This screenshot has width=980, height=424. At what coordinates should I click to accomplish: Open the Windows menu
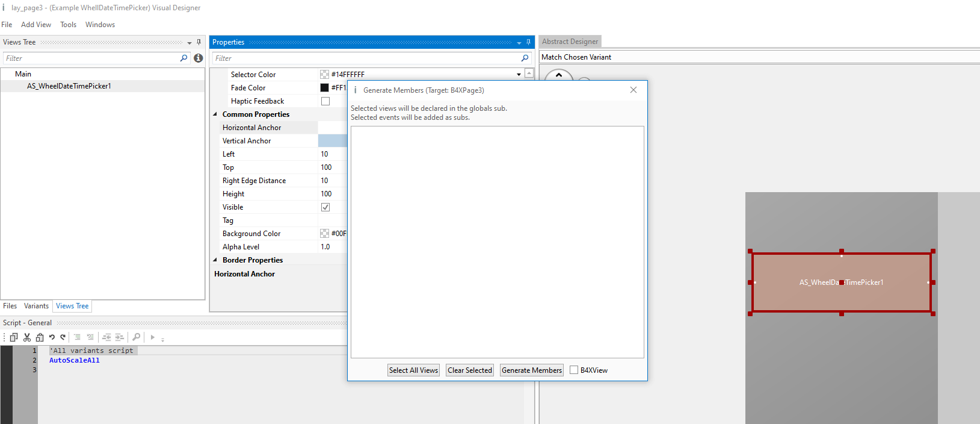[100, 25]
